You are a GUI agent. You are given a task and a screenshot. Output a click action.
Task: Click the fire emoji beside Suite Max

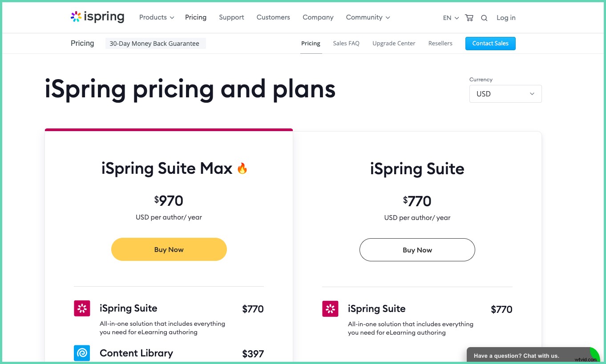point(242,168)
